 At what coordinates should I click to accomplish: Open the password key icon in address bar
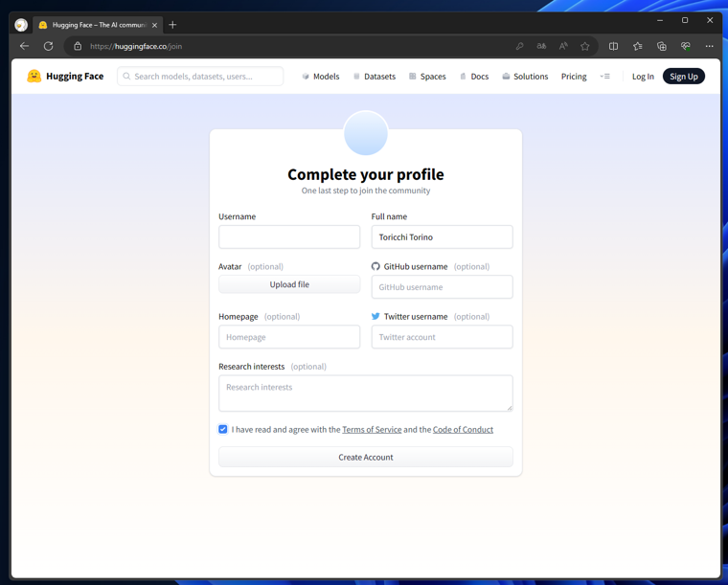[519, 46]
